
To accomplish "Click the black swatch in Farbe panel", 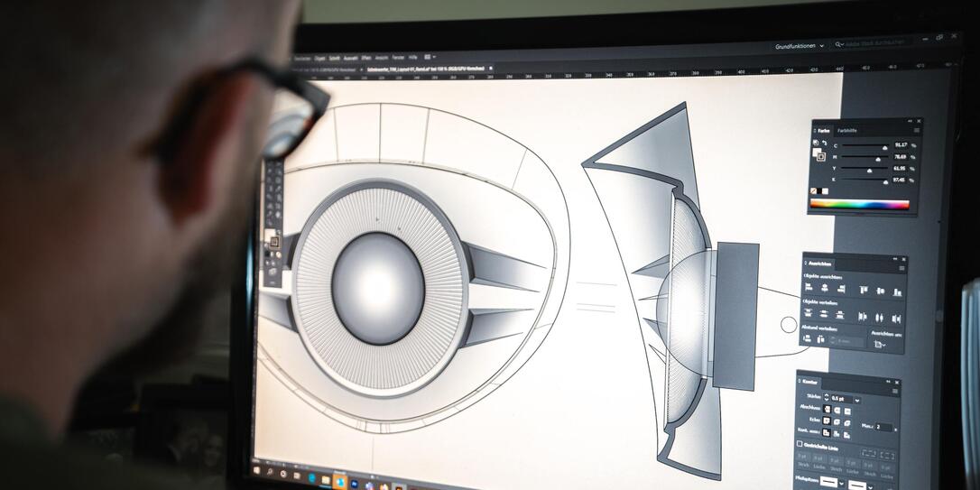I will (x=819, y=191).
